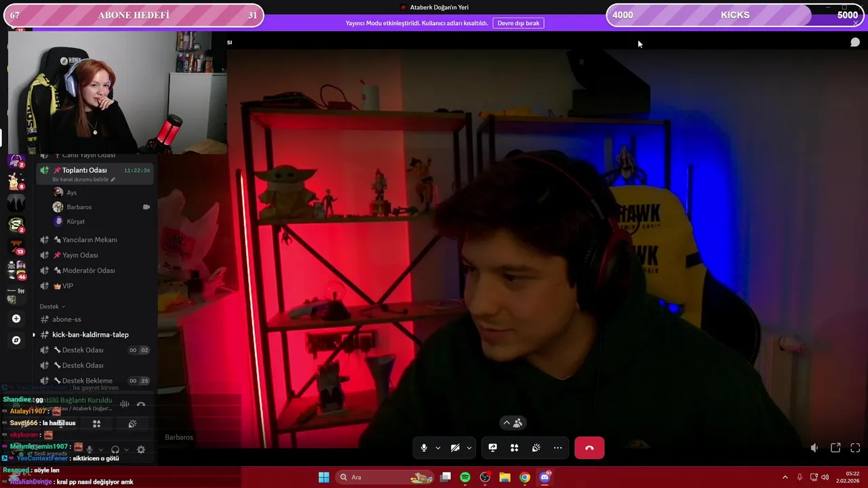Disconnect voice icon in connection panel
The height and width of the screenshot is (488, 868).
coord(141,405)
